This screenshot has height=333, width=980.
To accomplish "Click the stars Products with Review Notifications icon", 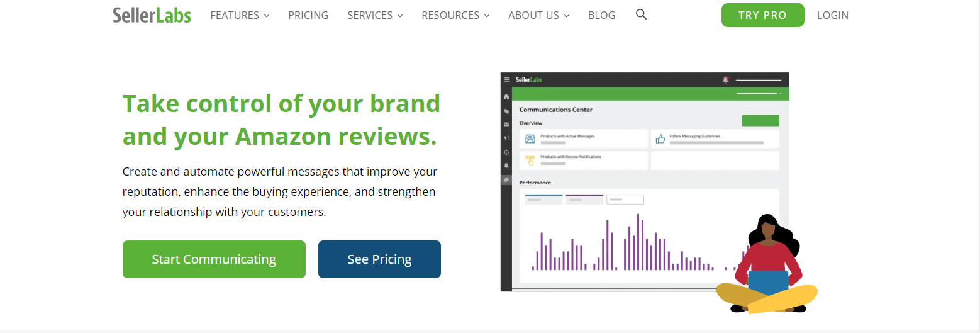I will [x=530, y=161].
